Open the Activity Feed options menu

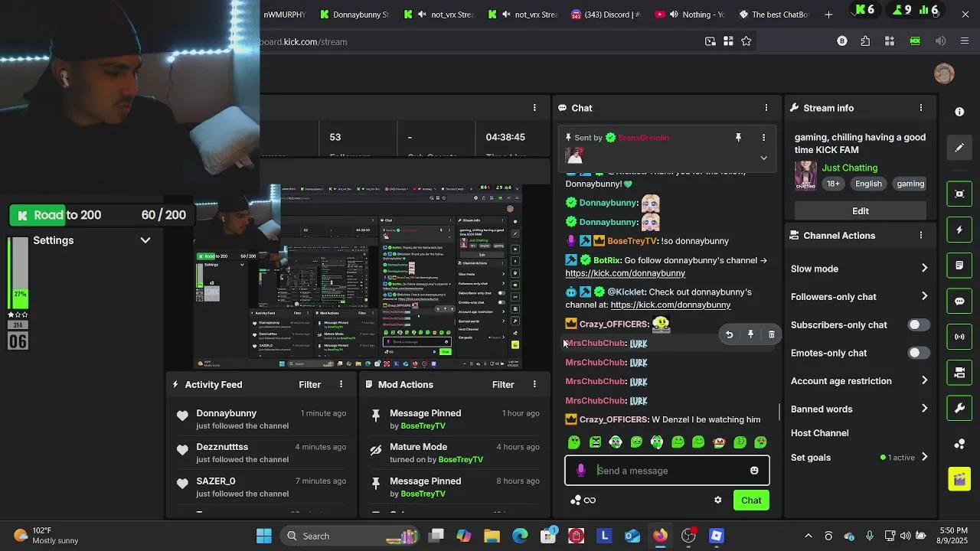(341, 385)
